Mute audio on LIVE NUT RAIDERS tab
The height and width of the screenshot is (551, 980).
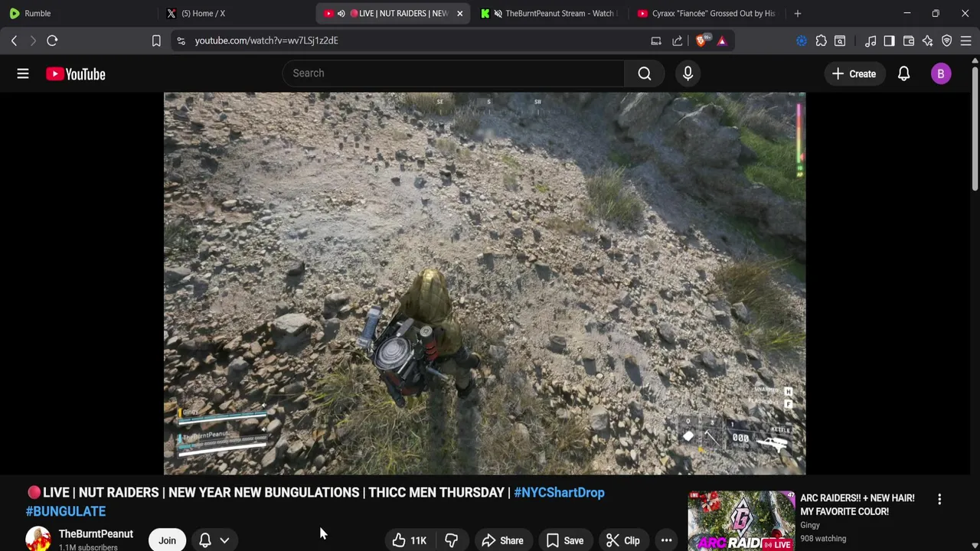coord(341,13)
